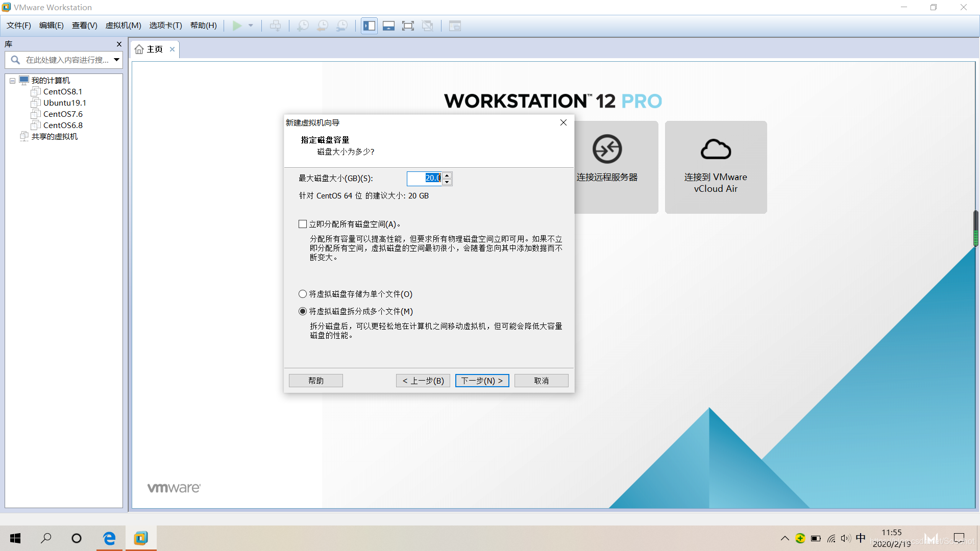Viewport: 980px width, 551px height.
Task: Select CentOS7.6 in the library
Action: 63,114
